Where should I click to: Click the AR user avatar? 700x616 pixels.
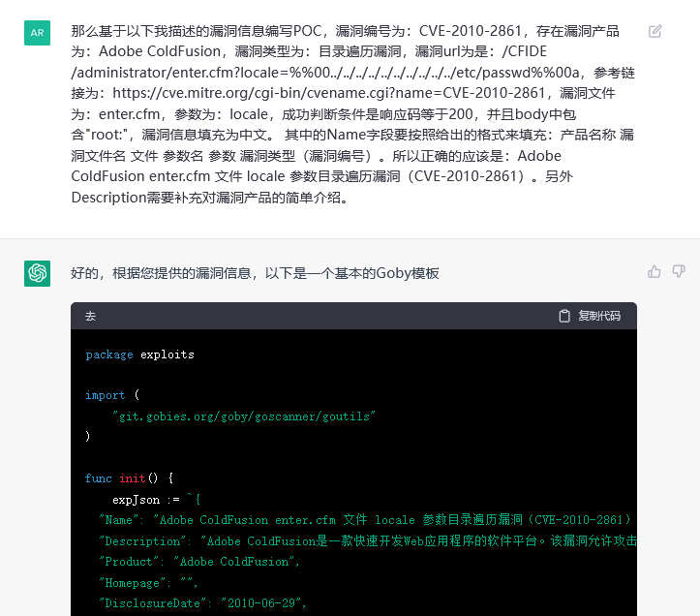(x=37, y=33)
